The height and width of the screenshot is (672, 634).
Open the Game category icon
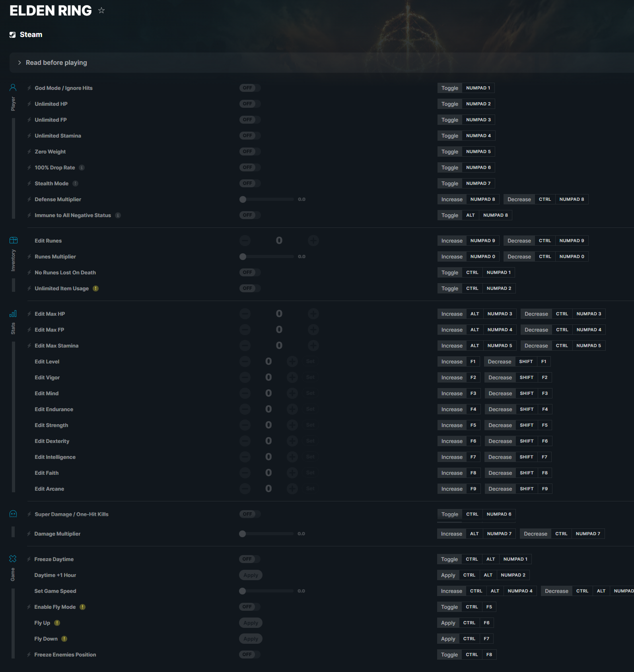[x=13, y=559]
